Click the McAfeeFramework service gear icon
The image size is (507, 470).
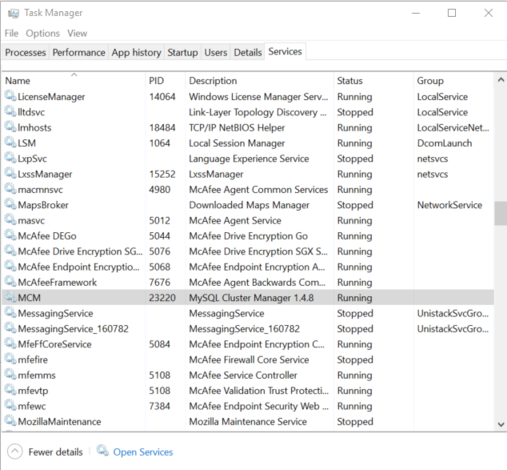pyautogui.click(x=10, y=282)
